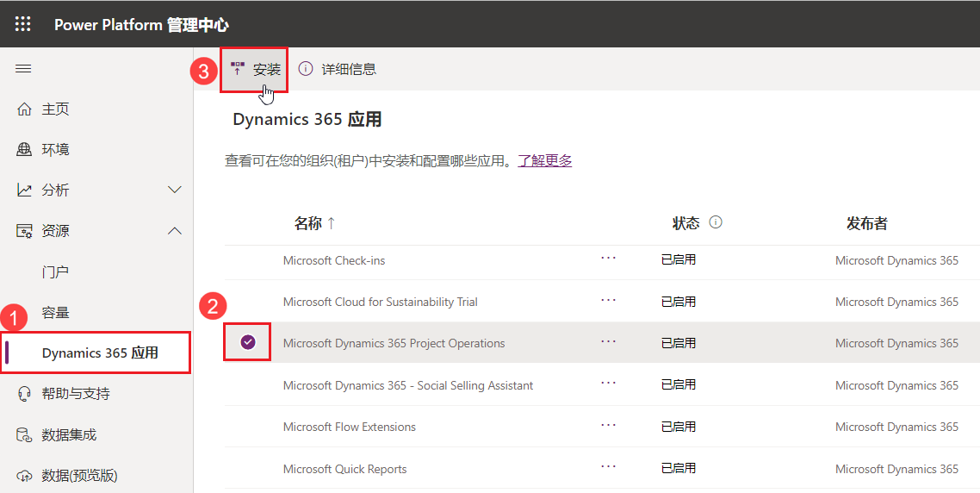Select Microsoft Quick Reports name
This screenshot has width=980, height=493.
345,469
